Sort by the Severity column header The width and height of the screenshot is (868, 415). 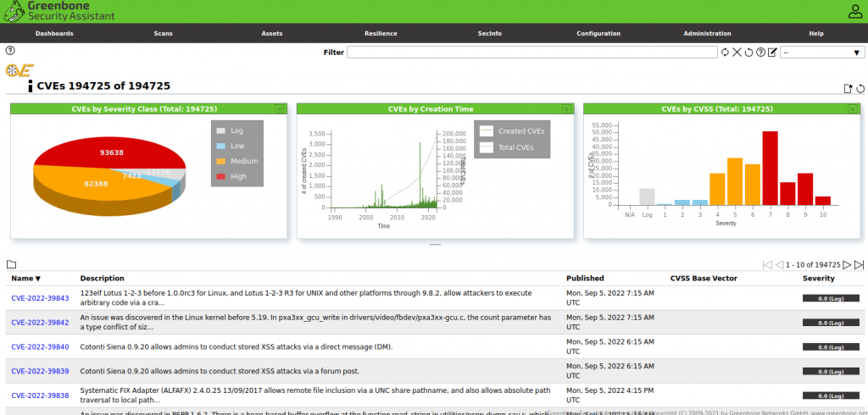818,279
